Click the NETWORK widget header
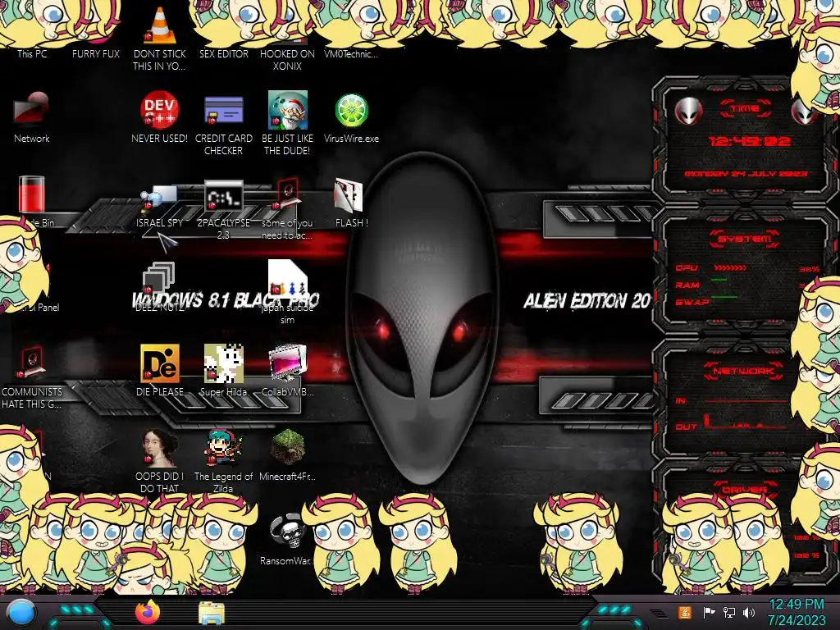Screen dimensions: 840x630 (x=744, y=371)
